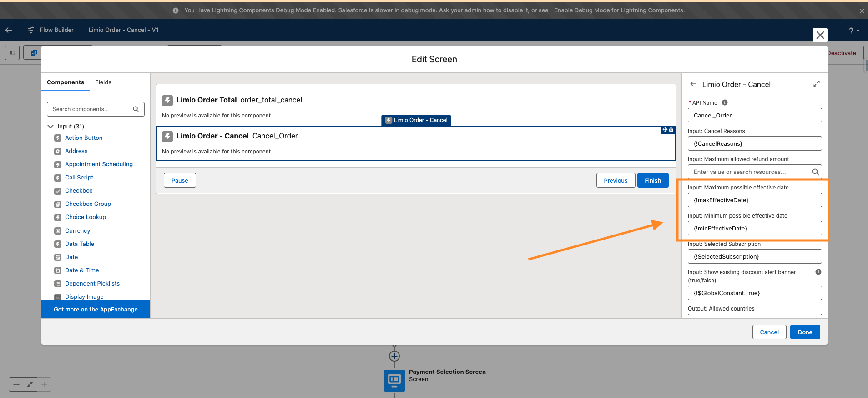Select Appointment Scheduling component
Viewport: 868px width, 398px height.
click(x=99, y=164)
